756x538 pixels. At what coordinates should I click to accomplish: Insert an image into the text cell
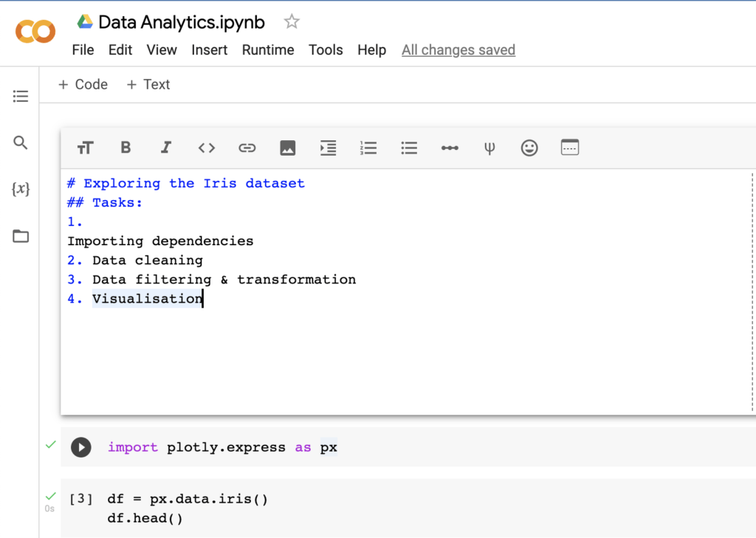point(287,148)
